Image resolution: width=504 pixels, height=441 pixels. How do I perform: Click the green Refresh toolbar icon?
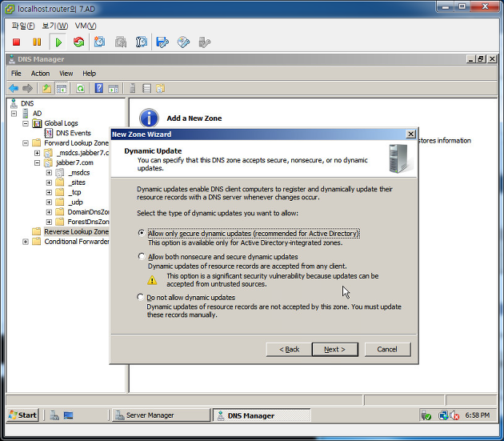click(x=80, y=89)
